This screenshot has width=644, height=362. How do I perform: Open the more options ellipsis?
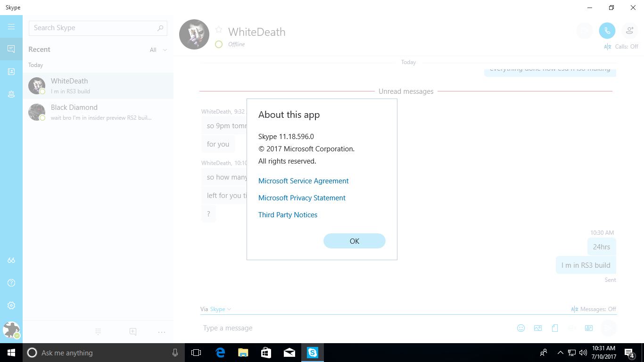[x=162, y=332]
